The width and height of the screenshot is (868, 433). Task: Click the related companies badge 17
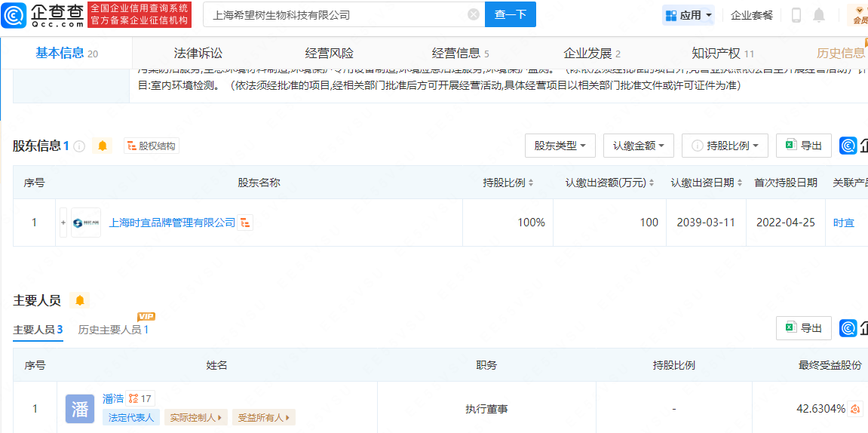[x=140, y=398]
